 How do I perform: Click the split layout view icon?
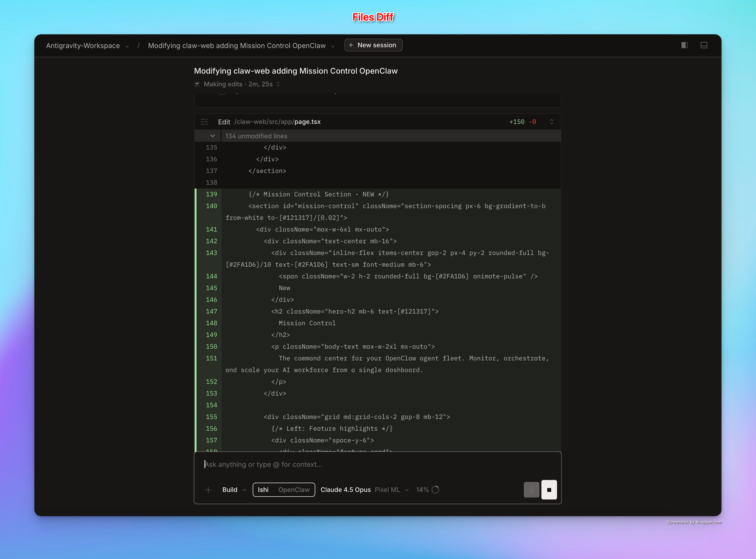click(x=704, y=45)
